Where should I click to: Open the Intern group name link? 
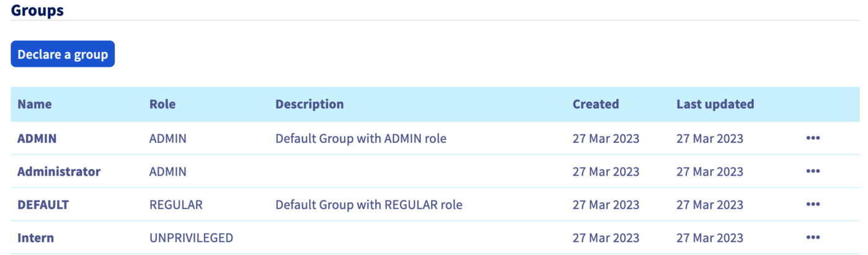tap(35, 238)
